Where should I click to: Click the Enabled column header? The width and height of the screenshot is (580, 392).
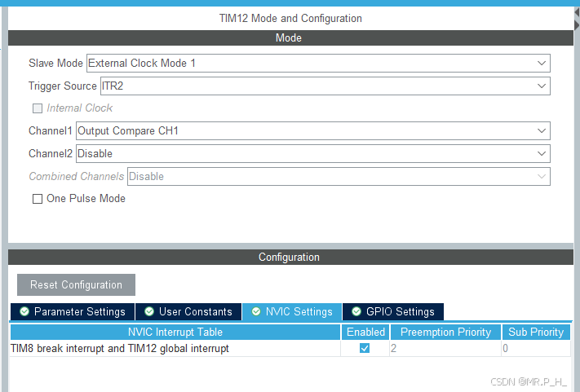click(x=365, y=333)
